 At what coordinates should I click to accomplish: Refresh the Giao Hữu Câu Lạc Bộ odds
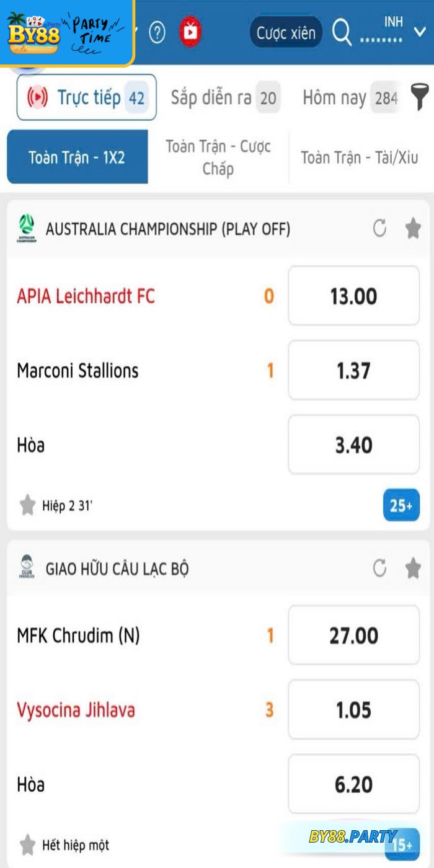pyautogui.click(x=379, y=568)
